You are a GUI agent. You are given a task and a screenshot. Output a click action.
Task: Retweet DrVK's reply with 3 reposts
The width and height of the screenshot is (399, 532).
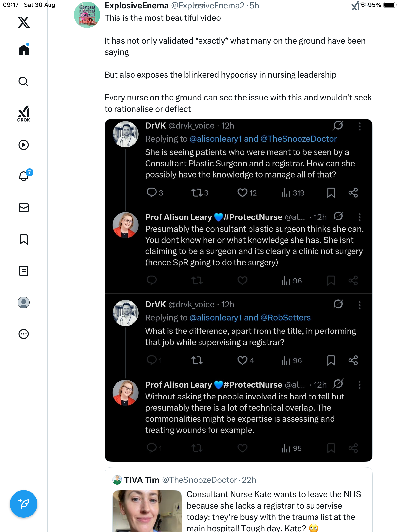(197, 193)
